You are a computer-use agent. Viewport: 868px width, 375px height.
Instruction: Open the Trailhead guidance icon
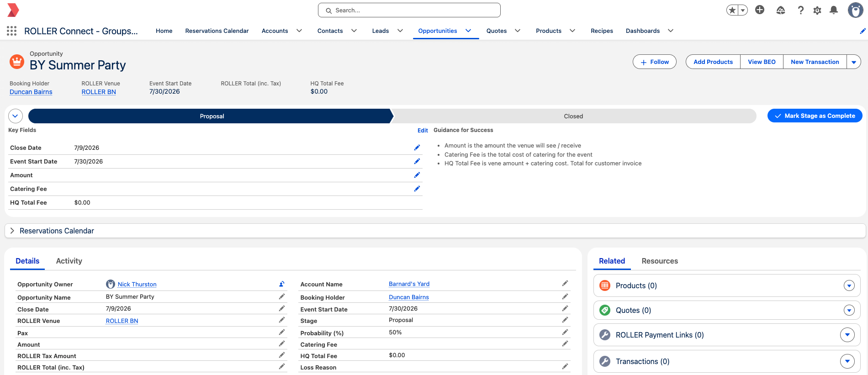(781, 10)
